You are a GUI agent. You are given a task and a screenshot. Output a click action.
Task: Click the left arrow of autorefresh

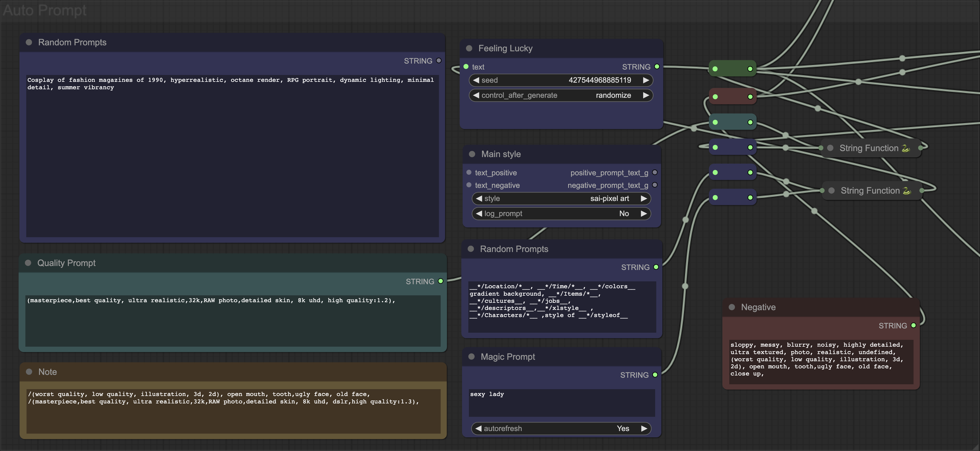click(x=479, y=428)
